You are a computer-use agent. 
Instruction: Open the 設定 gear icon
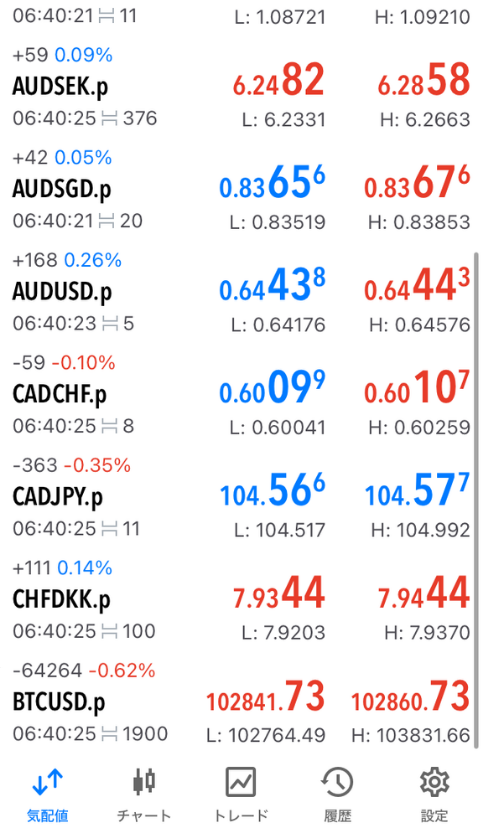click(434, 782)
